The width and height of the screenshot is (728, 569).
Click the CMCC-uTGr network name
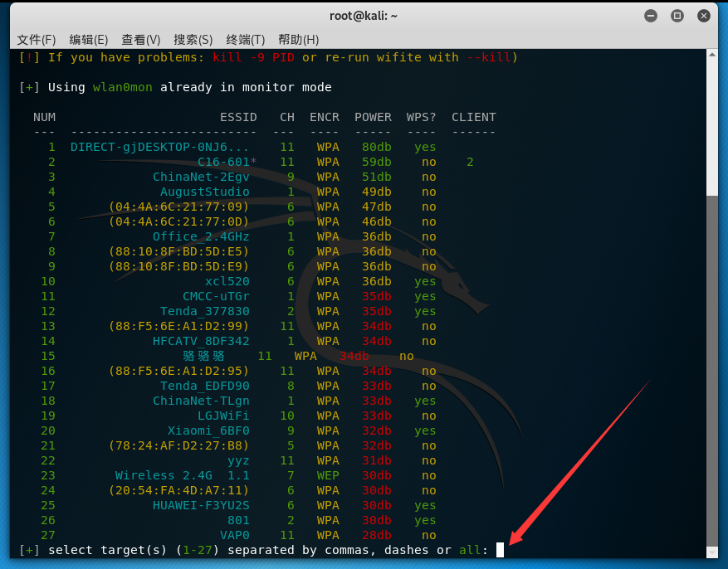(x=216, y=296)
